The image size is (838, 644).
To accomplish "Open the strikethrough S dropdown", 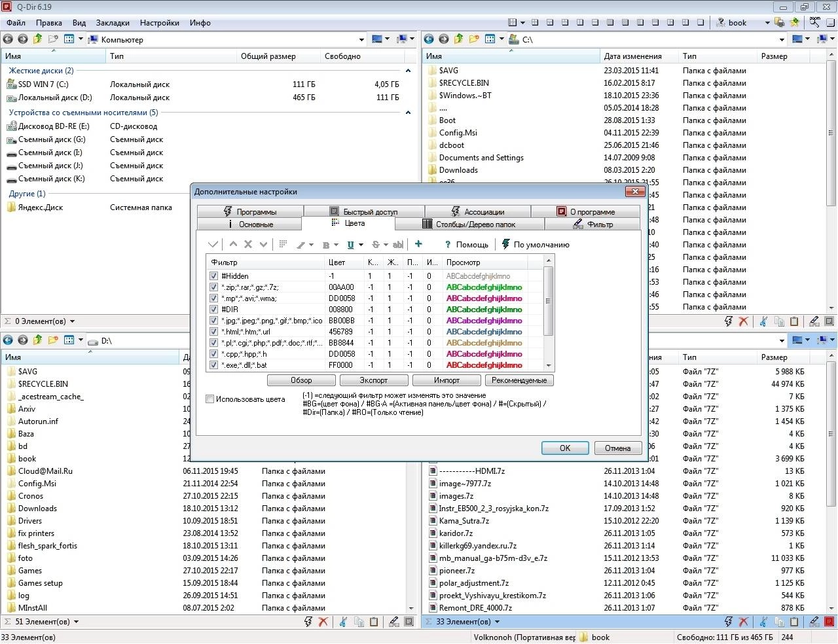I will pos(386,245).
